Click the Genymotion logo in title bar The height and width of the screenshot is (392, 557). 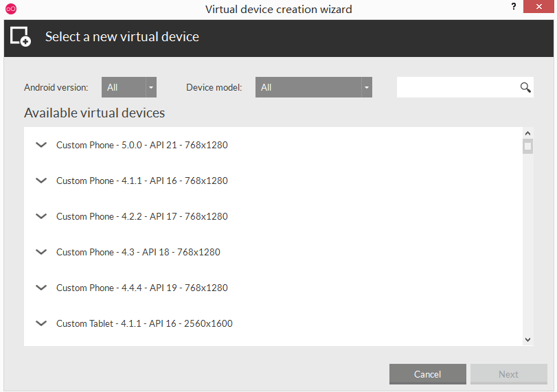(x=11, y=9)
